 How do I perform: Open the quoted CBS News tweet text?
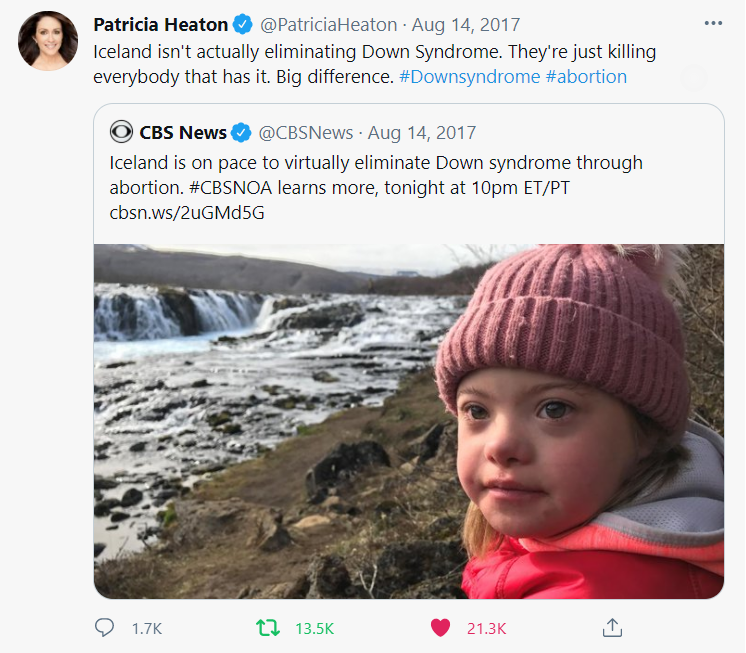(x=376, y=187)
